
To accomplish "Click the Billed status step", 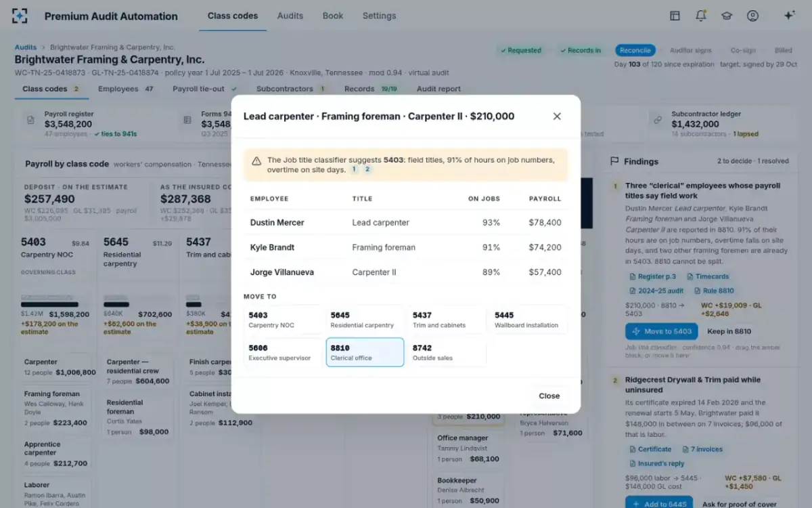I will (783, 50).
